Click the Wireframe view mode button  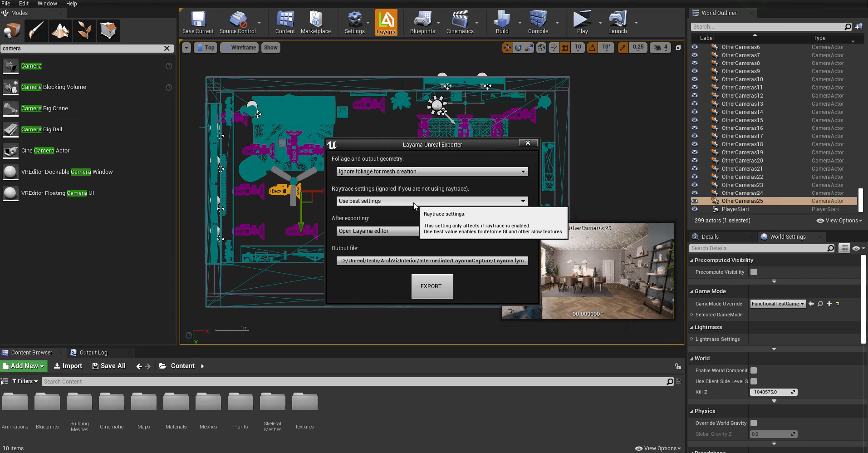point(239,47)
